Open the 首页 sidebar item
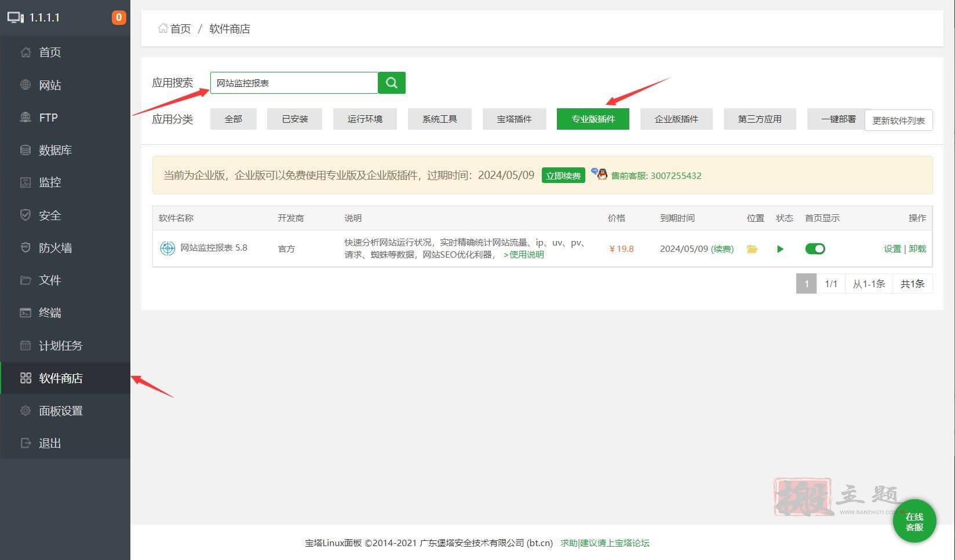 coord(65,52)
